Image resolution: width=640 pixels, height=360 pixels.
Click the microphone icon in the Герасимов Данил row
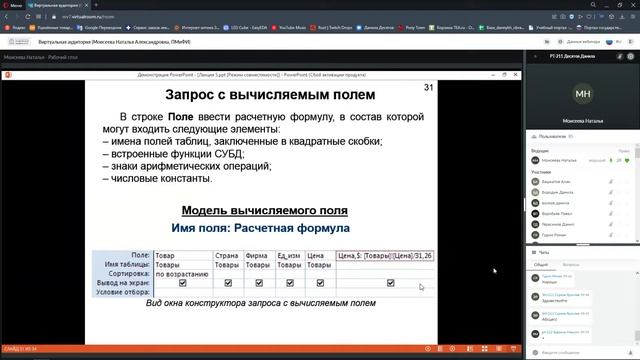611,224
